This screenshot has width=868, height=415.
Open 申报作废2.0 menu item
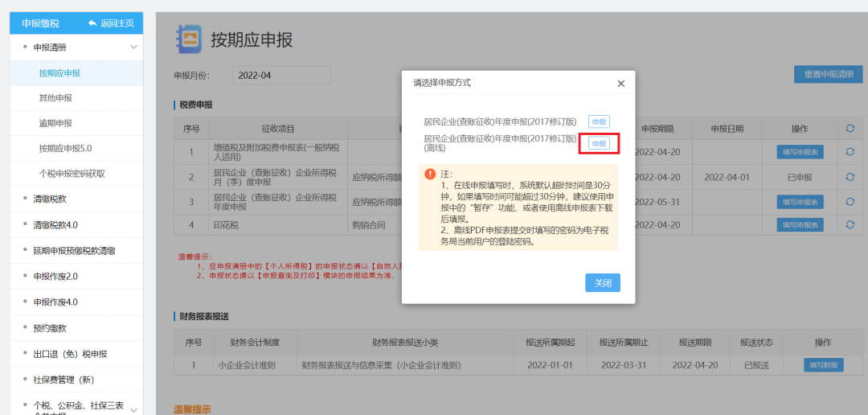pyautogui.click(x=55, y=276)
